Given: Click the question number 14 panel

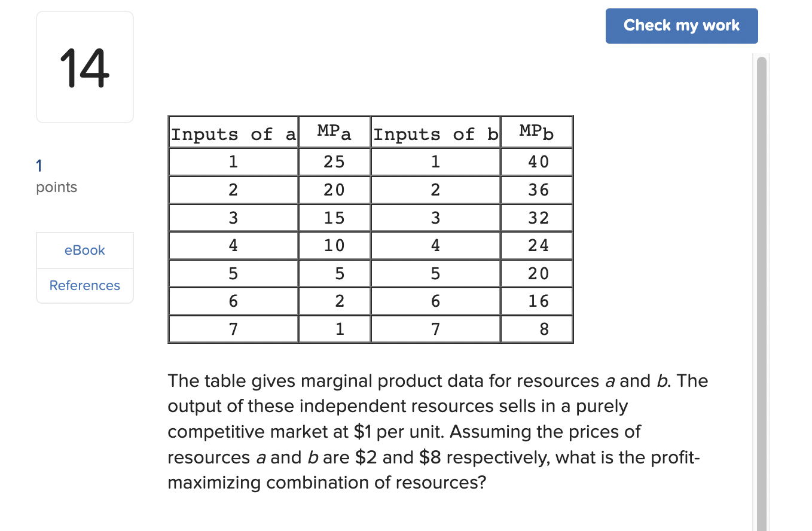Looking at the screenshot, I should coord(84,66).
